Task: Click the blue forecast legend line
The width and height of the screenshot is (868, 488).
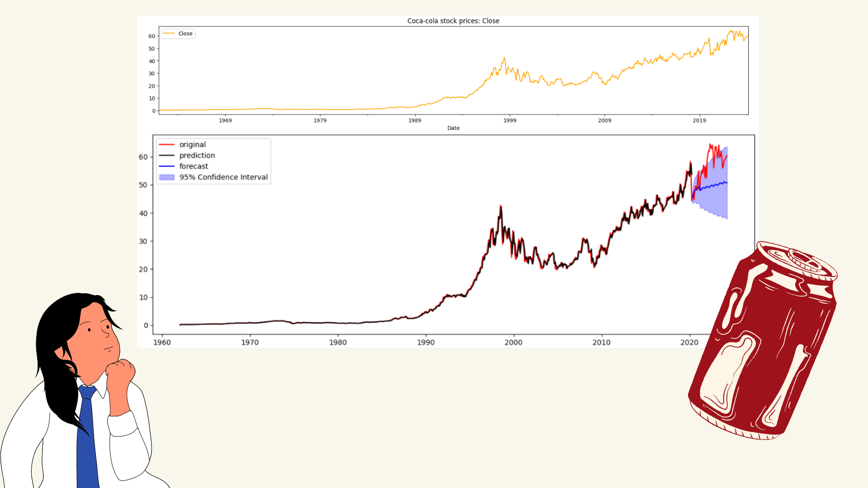Action: 167,166
